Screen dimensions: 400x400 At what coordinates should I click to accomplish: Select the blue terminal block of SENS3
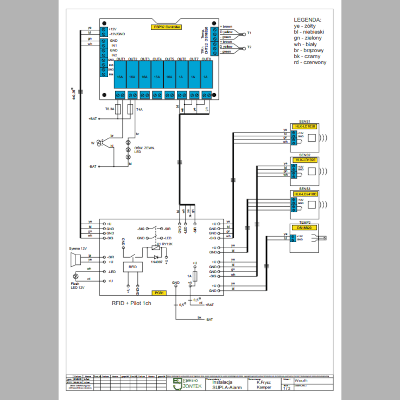coord(294,205)
